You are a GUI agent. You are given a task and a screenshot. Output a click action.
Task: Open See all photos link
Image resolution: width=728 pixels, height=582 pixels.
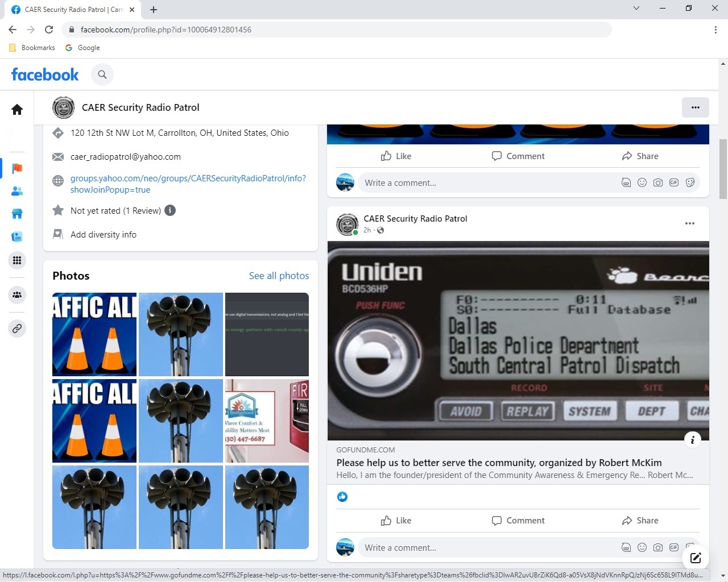tap(279, 276)
